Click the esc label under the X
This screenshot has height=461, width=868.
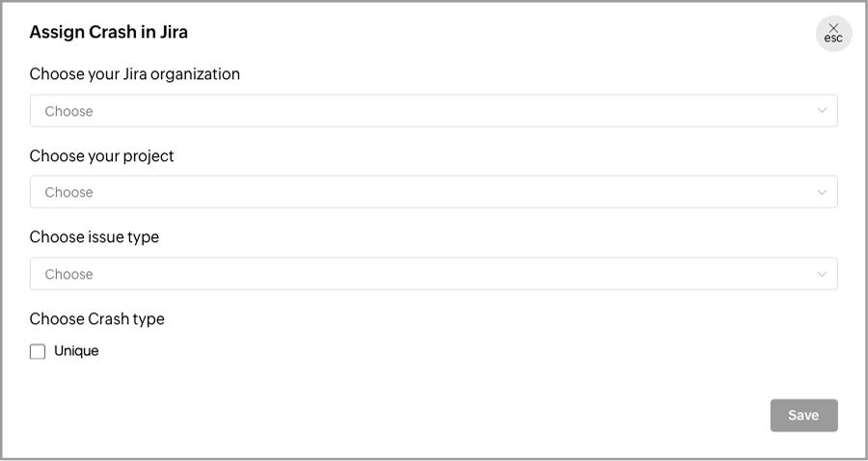(x=833, y=40)
